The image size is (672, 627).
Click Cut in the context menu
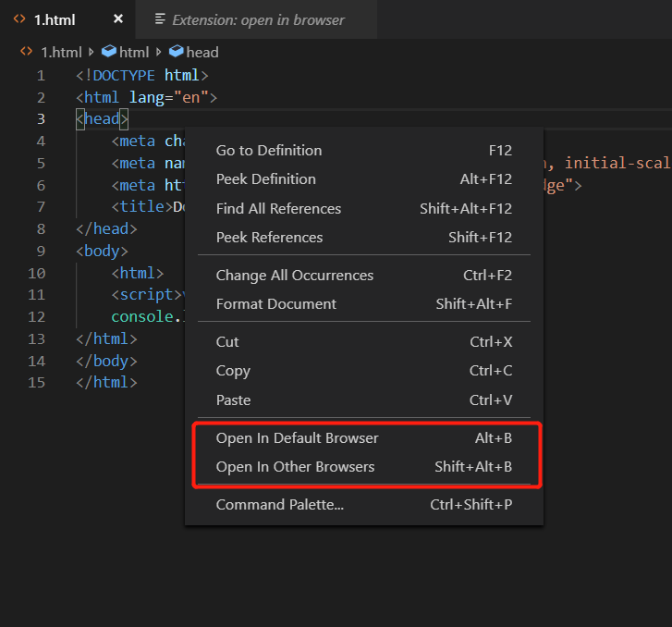tap(227, 342)
